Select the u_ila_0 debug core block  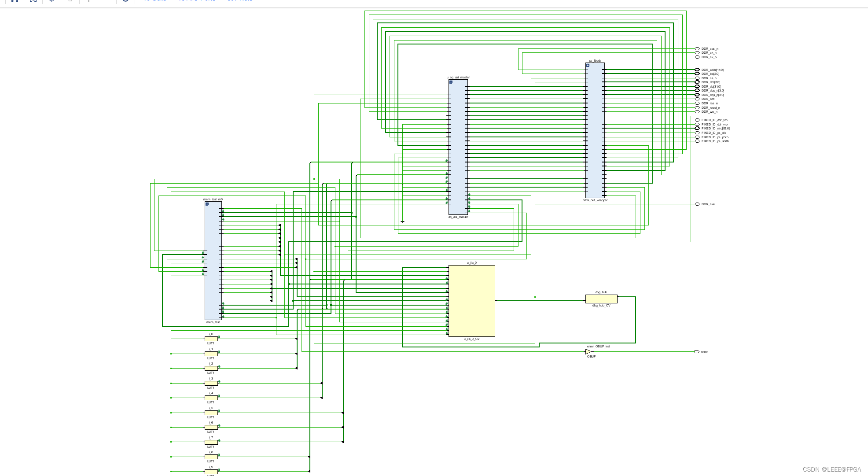[x=471, y=301]
